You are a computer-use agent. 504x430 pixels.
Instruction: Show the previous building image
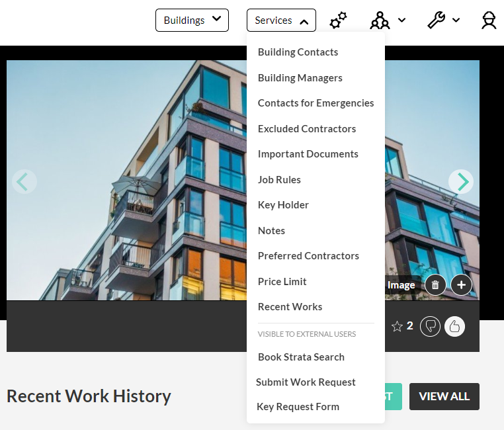point(24,181)
